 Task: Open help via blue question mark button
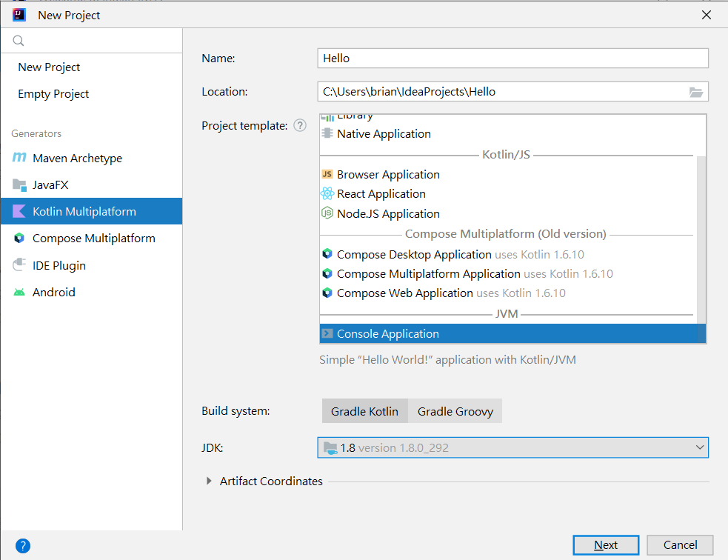[23, 546]
